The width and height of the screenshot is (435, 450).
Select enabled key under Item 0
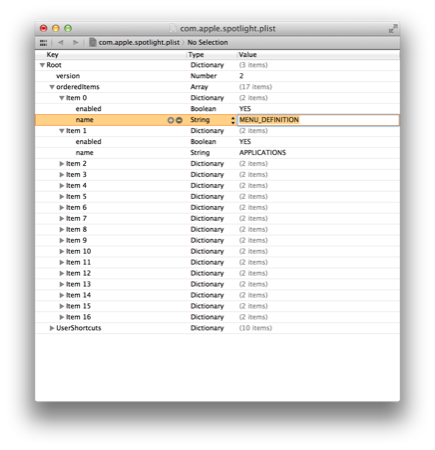[x=88, y=109]
